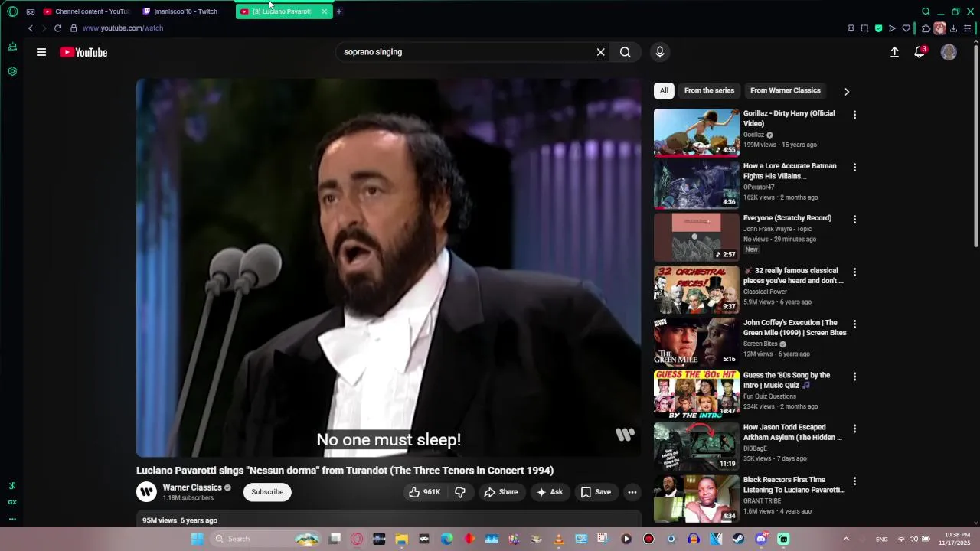Click the Ask button
This screenshot has width=980, height=551.
click(550, 492)
